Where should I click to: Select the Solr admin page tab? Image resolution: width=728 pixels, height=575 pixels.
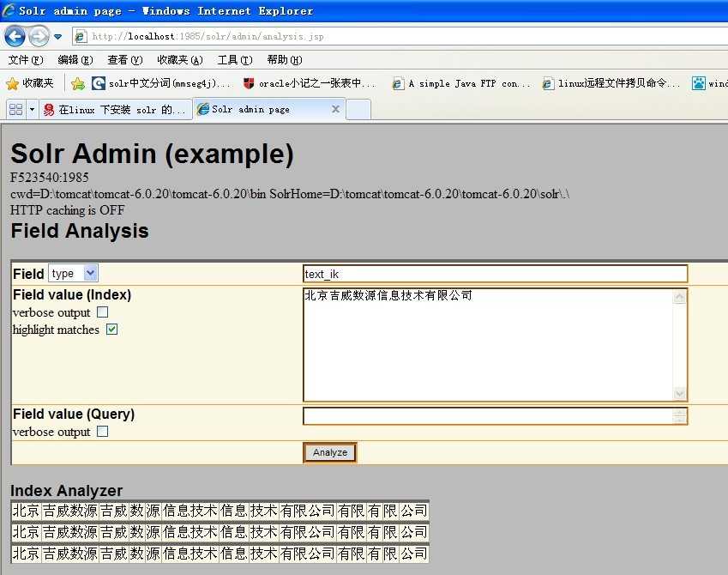click(262, 109)
